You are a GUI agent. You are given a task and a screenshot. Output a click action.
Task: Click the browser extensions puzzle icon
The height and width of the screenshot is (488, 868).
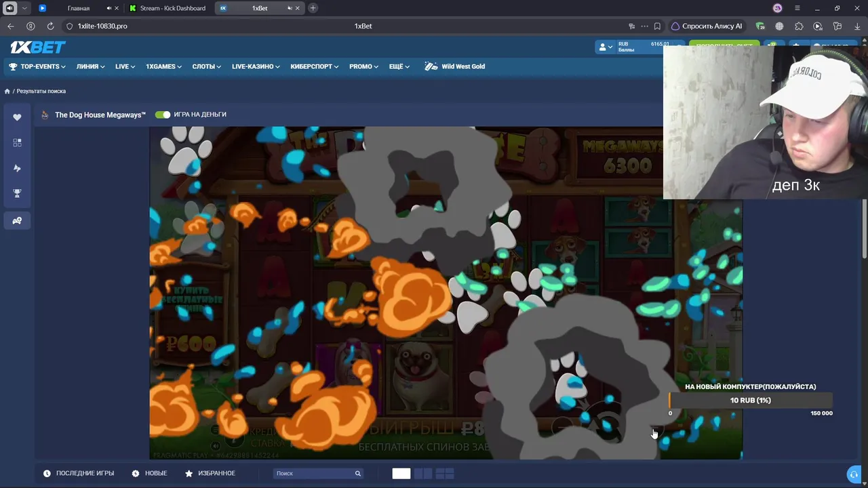799,26
